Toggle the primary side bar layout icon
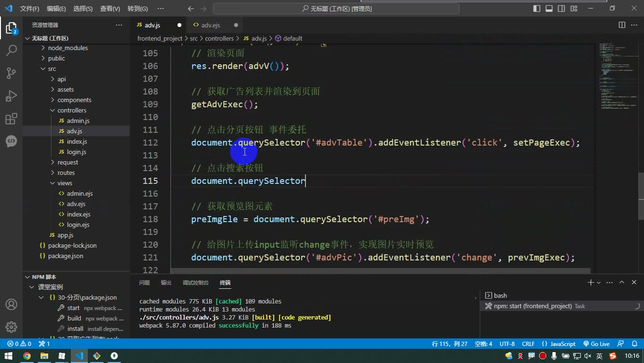The width and height of the screenshot is (644, 363). click(537, 9)
